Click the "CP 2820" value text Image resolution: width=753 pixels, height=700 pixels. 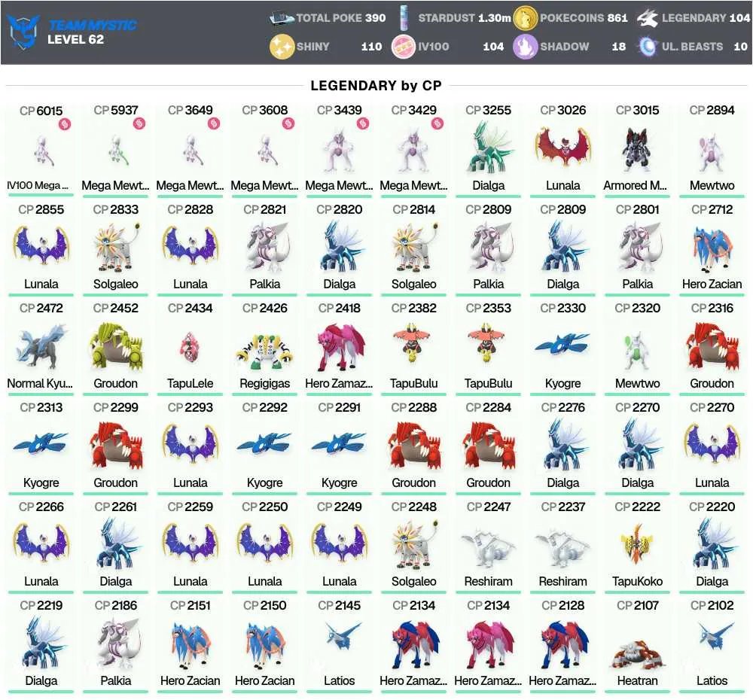pos(339,209)
